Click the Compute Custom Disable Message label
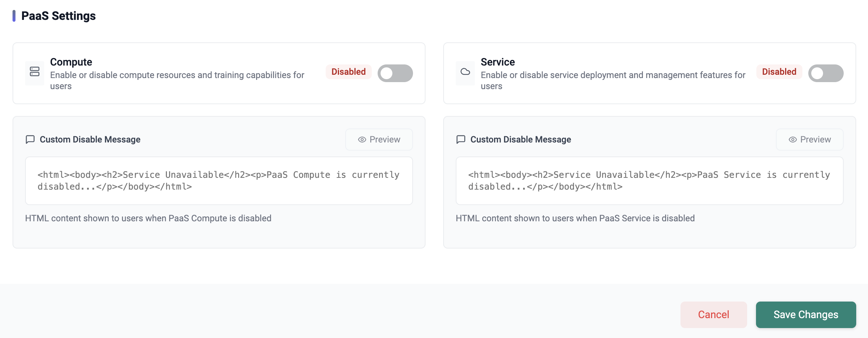This screenshot has width=868, height=338. coord(90,140)
